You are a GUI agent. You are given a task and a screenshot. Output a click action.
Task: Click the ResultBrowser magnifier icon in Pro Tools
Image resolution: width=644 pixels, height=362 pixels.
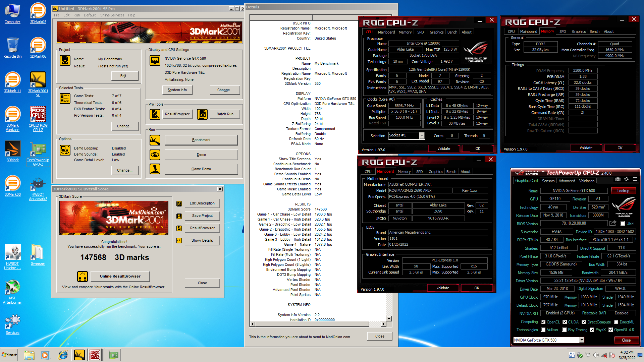tap(155, 114)
